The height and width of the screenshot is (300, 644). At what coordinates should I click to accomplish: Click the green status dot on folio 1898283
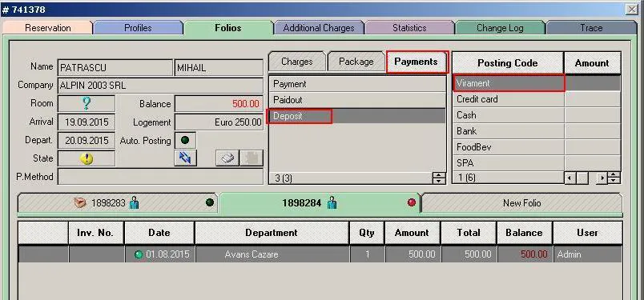point(210,202)
